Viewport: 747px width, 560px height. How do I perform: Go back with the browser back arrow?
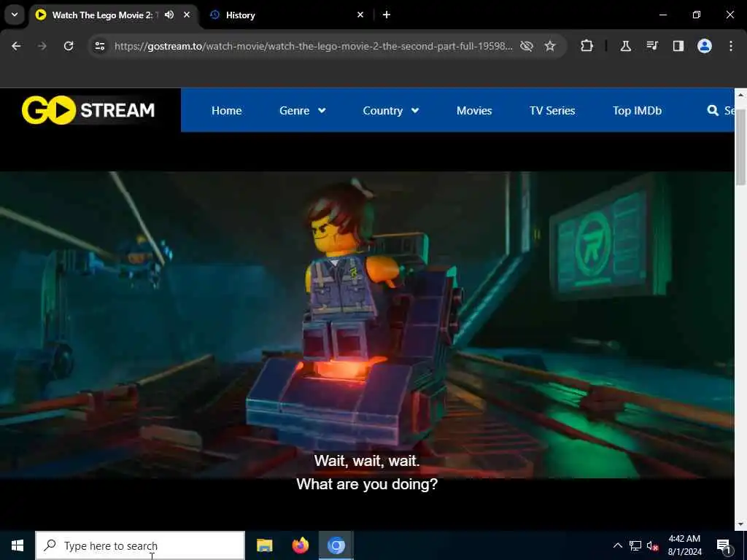click(x=16, y=46)
